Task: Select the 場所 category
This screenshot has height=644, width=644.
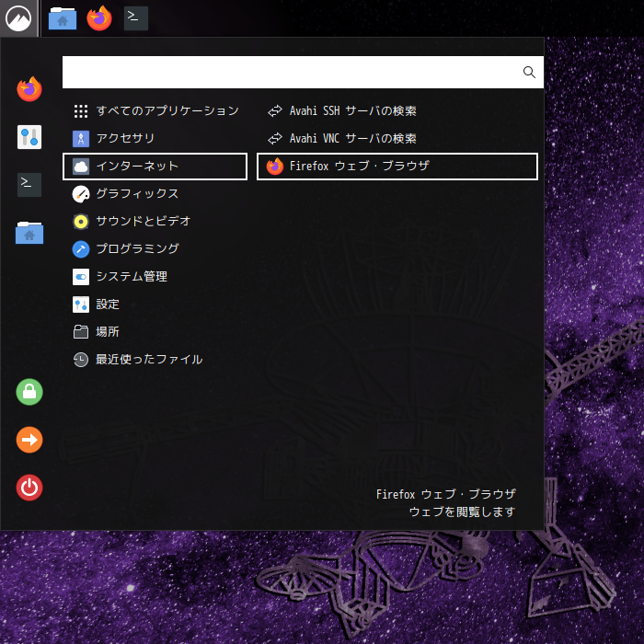Action: [155, 332]
